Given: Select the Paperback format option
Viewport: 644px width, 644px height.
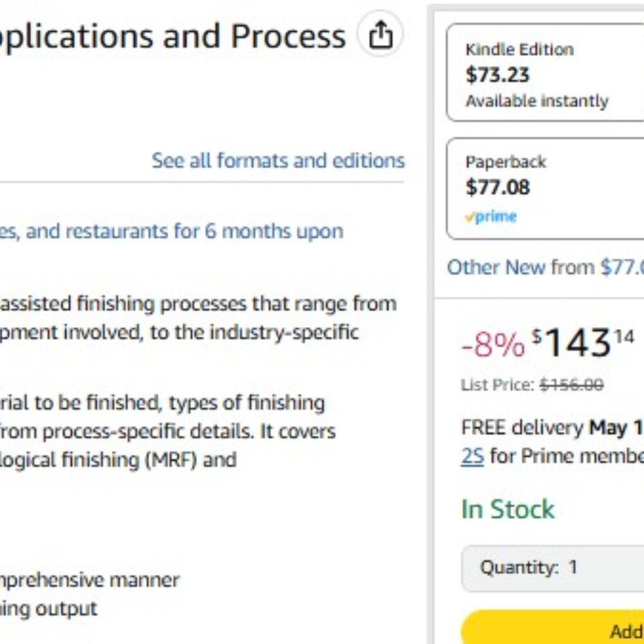Looking at the screenshot, I should (x=545, y=189).
